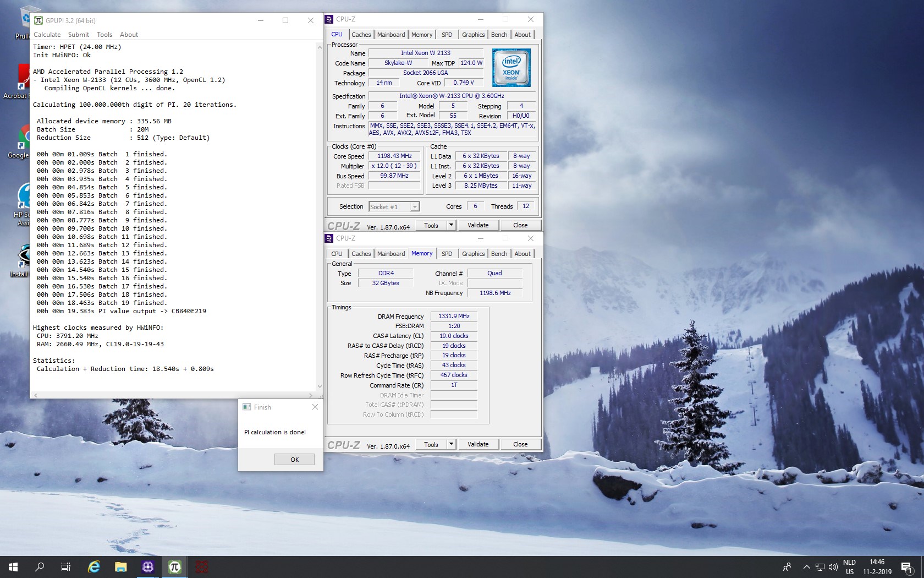924x578 pixels.
Task: Select Caches tab in lower CPU-Z
Action: (361, 254)
